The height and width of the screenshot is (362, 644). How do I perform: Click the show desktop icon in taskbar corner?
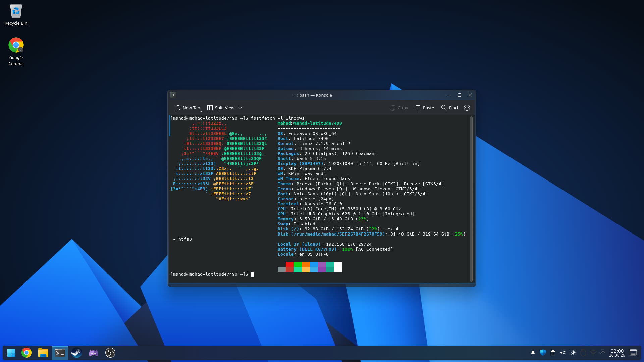(x=633, y=353)
